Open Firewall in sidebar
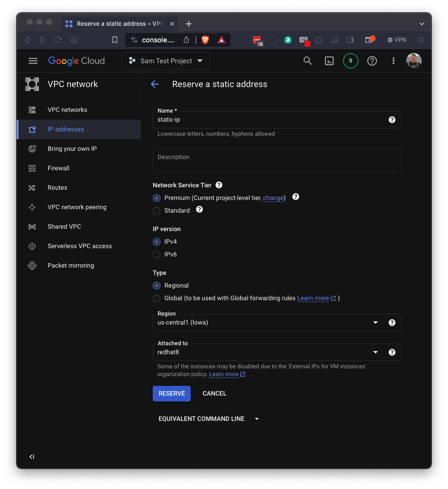 [79, 168]
